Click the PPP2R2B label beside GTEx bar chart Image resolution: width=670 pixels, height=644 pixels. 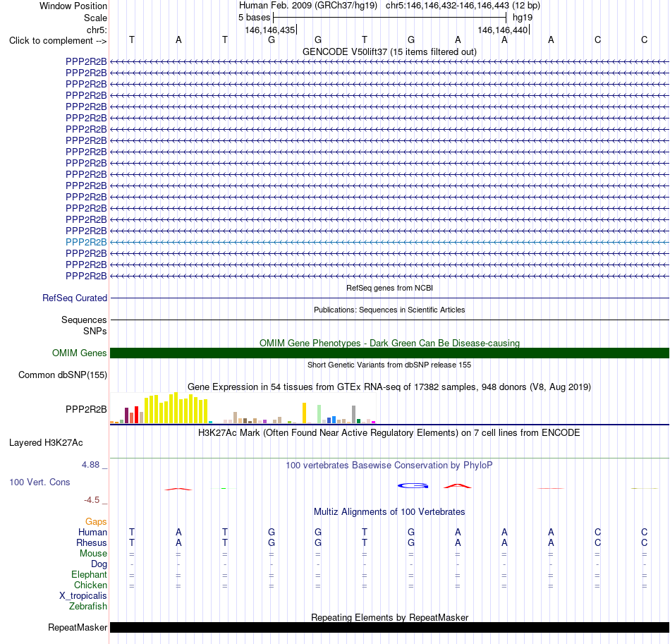[x=86, y=409]
